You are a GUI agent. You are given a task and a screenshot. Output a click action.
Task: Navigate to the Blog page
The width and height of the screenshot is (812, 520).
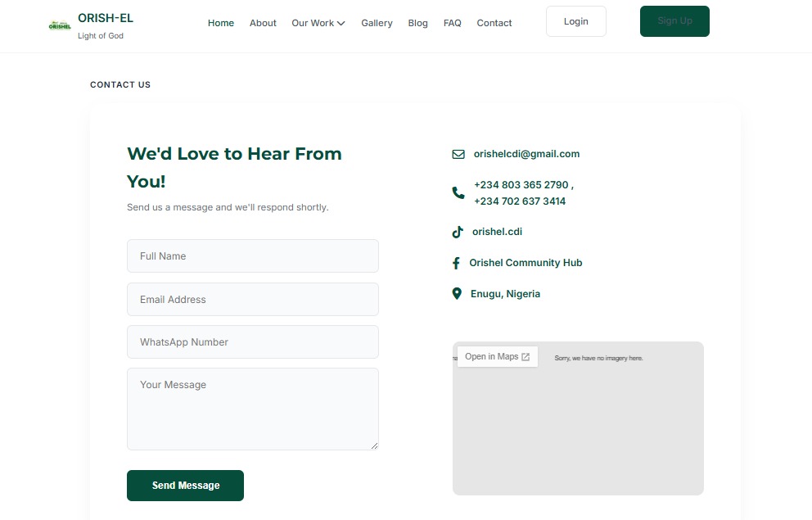point(417,23)
